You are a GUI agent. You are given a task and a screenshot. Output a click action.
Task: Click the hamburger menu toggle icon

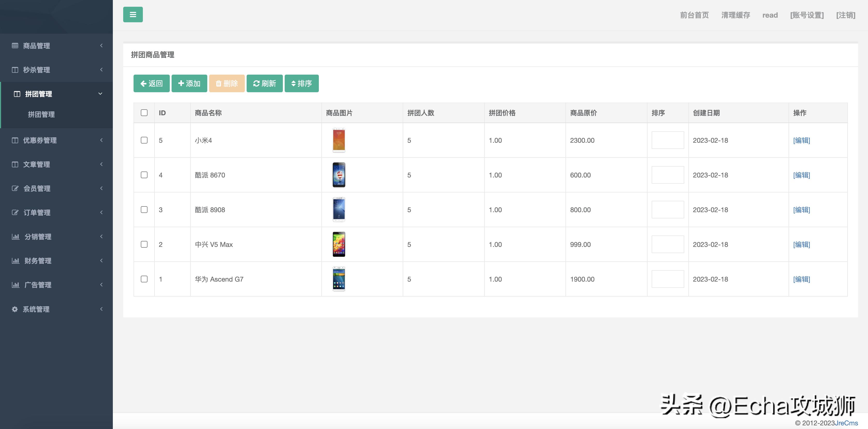tap(133, 15)
